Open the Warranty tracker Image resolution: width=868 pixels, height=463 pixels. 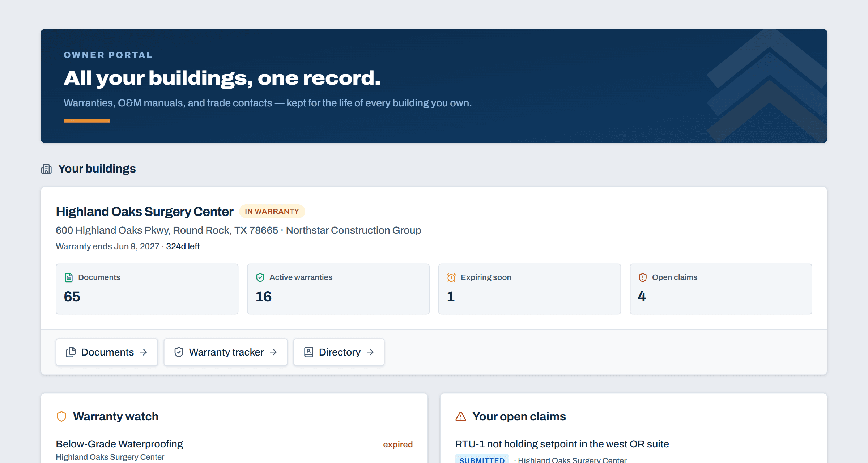(x=226, y=352)
